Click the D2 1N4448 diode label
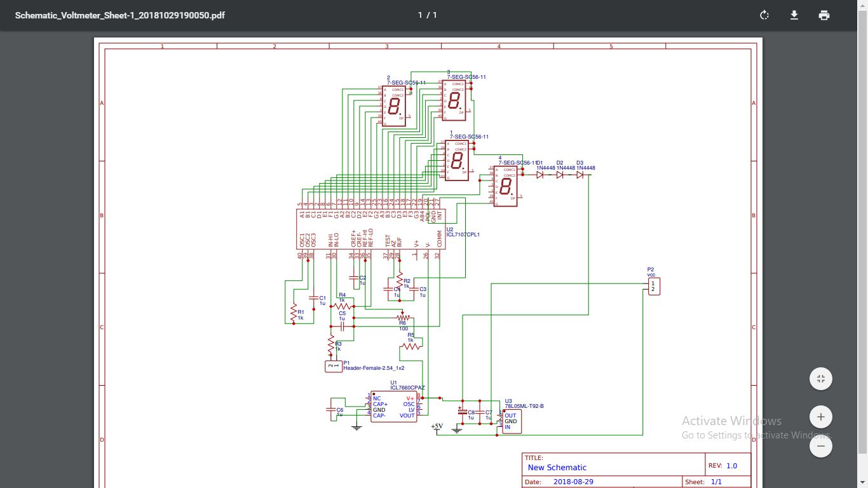Screen dimensions: 868x488 click(x=566, y=165)
